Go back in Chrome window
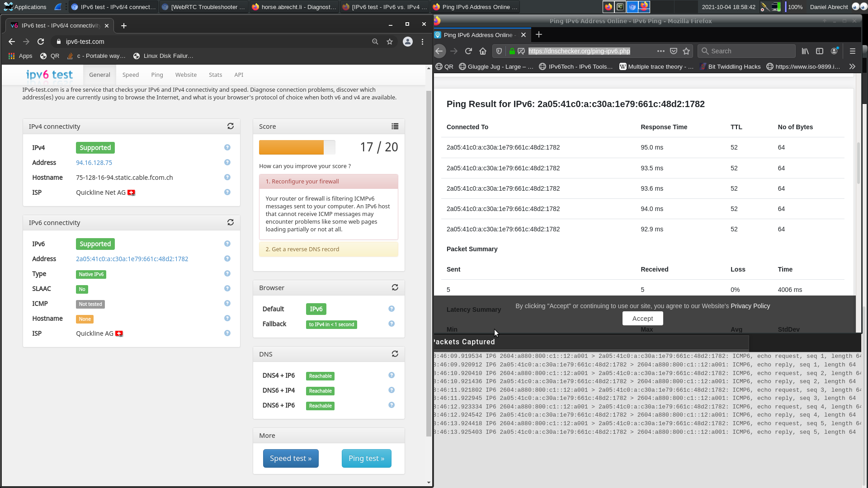The height and width of the screenshot is (488, 868). pos(12,42)
